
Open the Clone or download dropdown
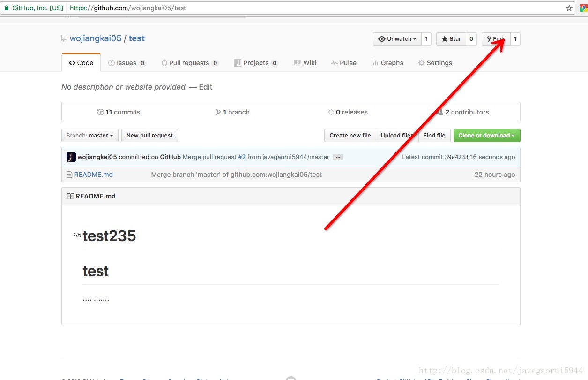pyautogui.click(x=487, y=136)
